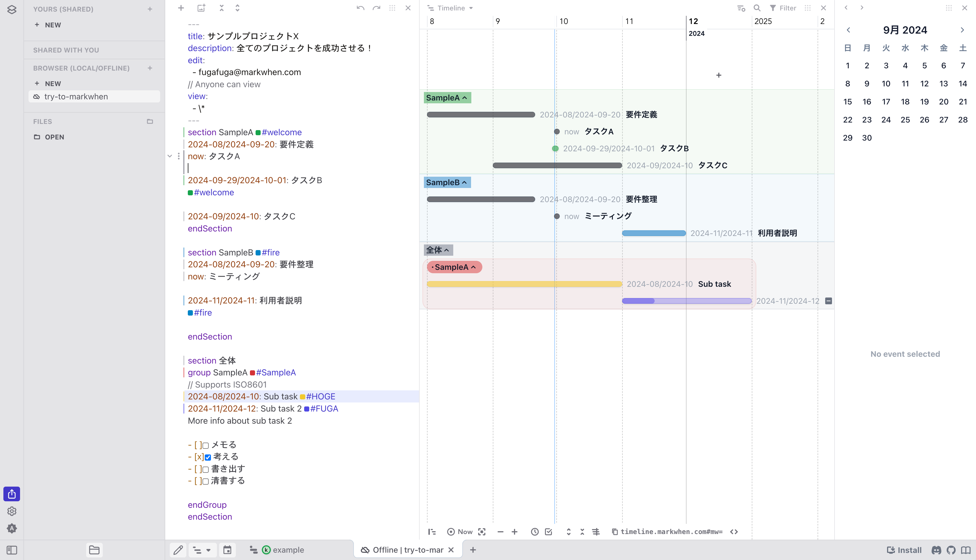Zoom in the timeline using the plus icon
The image size is (976, 560).
coord(514,532)
